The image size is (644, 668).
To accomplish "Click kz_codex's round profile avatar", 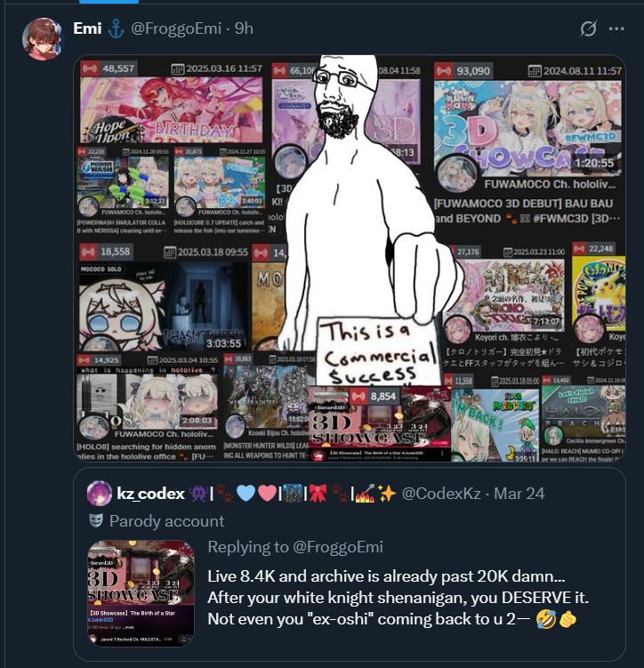I will (100, 493).
